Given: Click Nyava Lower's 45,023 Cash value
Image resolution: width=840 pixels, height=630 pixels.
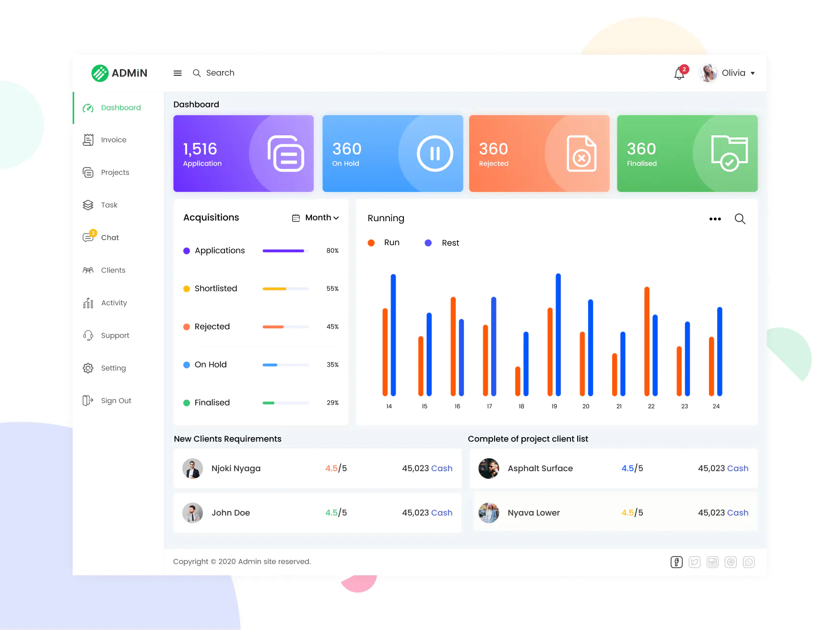Looking at the screenshot, I should point(723,513).
